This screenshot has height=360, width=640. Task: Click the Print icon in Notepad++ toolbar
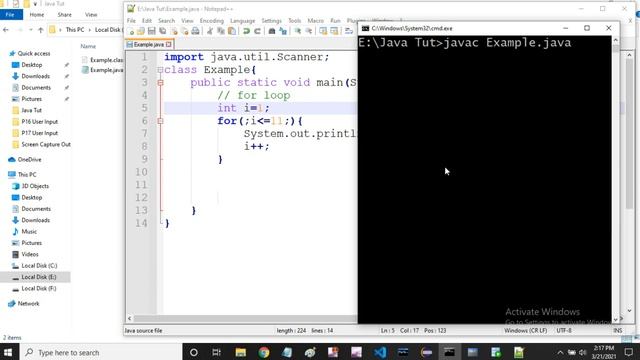click(x=196, y=31)
